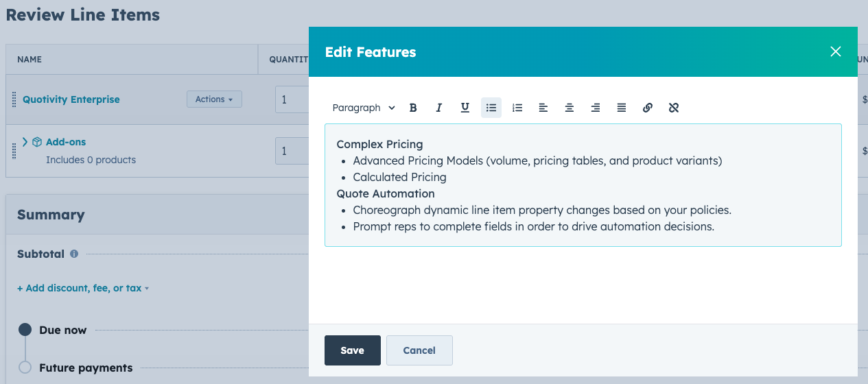The width and height of the screenshot is (868, 384).
Task: Save the edited features
Action: tap(352, 350)
